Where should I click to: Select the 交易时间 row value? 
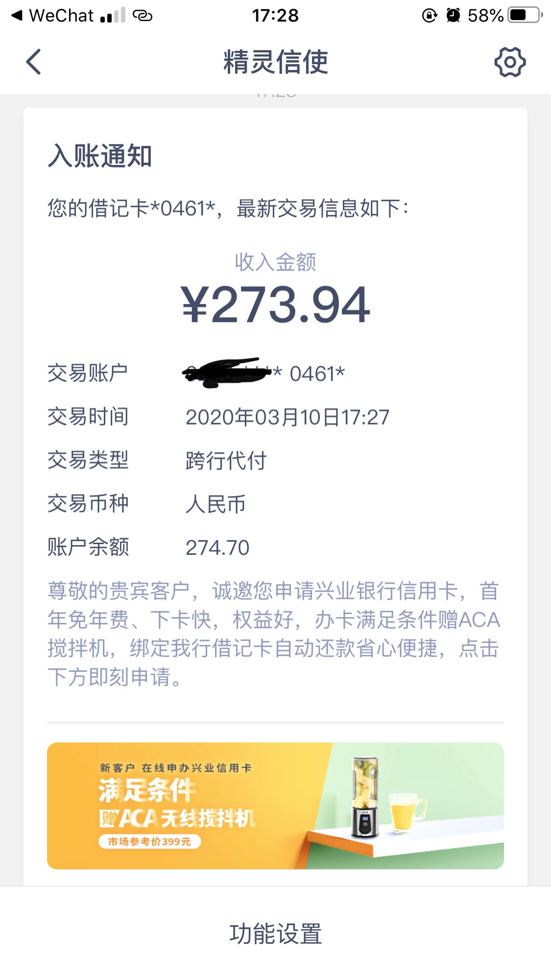pyautogui.click(x=287, y=417)
